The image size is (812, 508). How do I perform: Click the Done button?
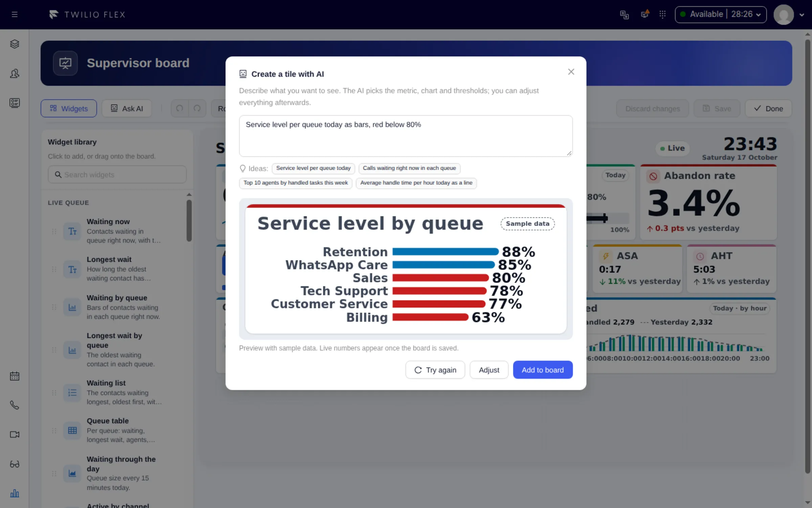[768, 108]
